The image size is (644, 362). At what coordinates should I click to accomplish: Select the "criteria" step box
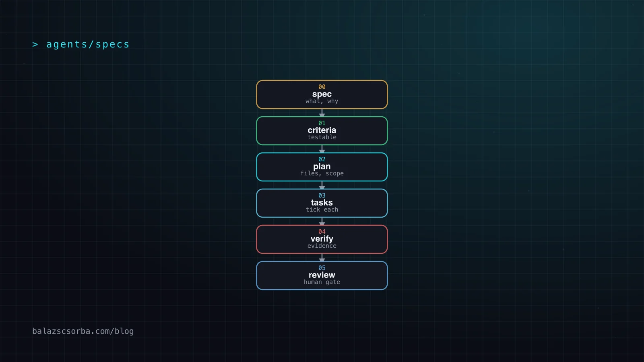pyautogui.click(x=322, y=131)
